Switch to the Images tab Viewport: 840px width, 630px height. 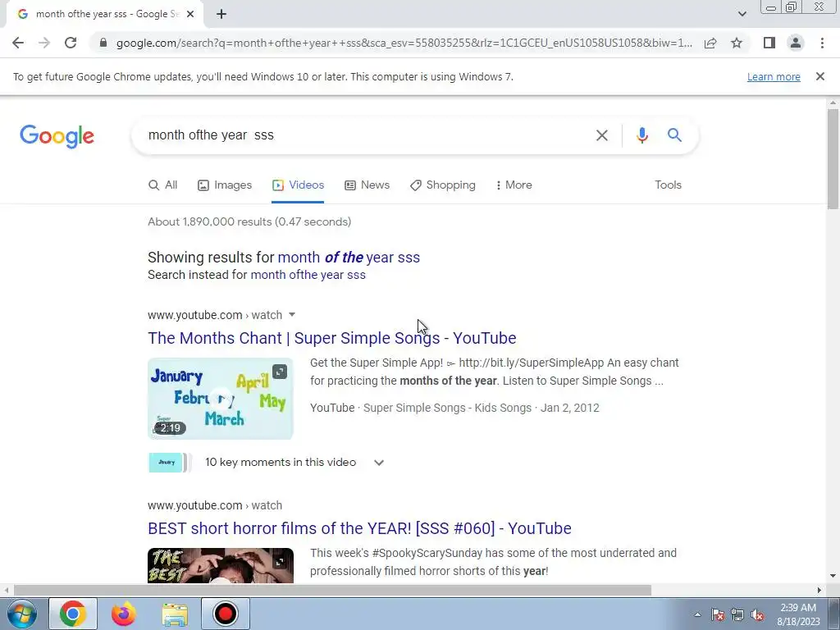pos(225,185)
